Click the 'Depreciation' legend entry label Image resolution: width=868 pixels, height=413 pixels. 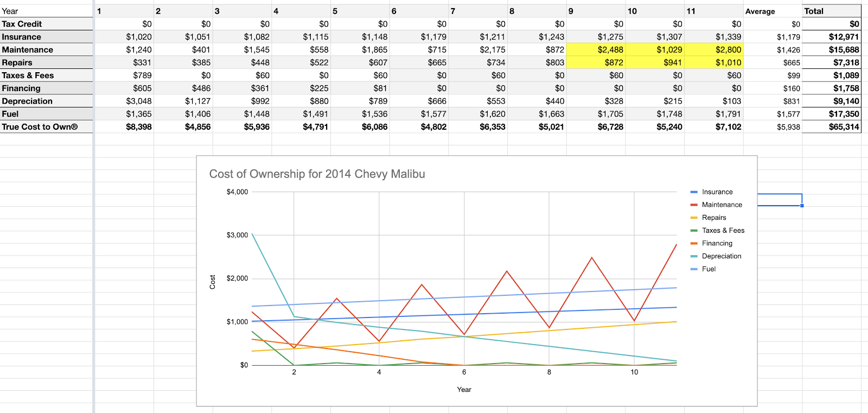[x=722, y=256]
